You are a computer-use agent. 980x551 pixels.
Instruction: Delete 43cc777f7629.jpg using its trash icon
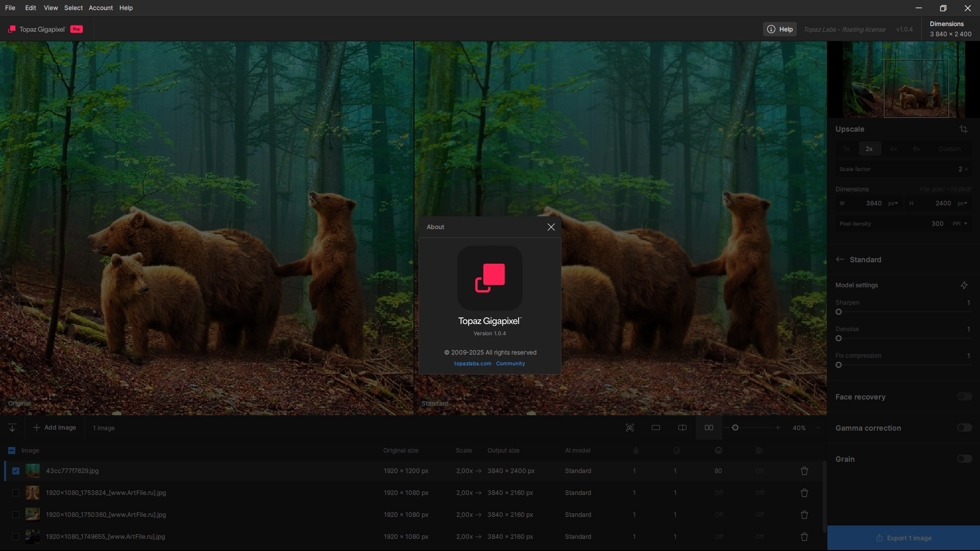(x=804, y=471)
